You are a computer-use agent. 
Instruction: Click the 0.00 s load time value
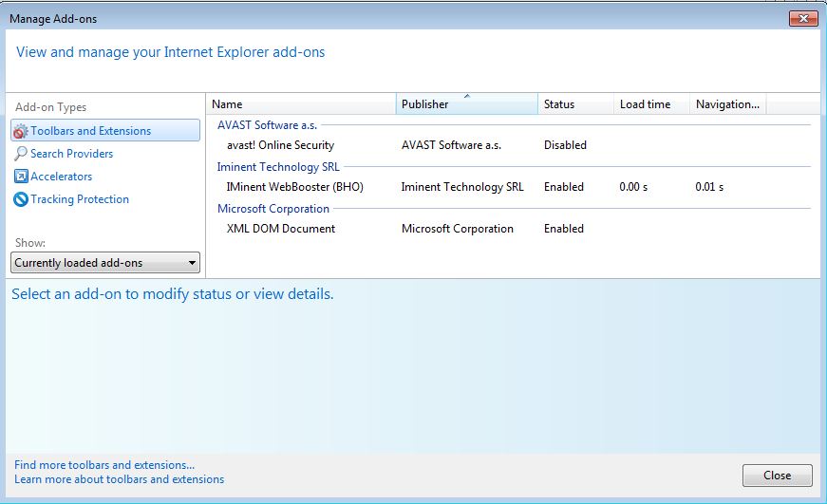(x=633, y=187)
